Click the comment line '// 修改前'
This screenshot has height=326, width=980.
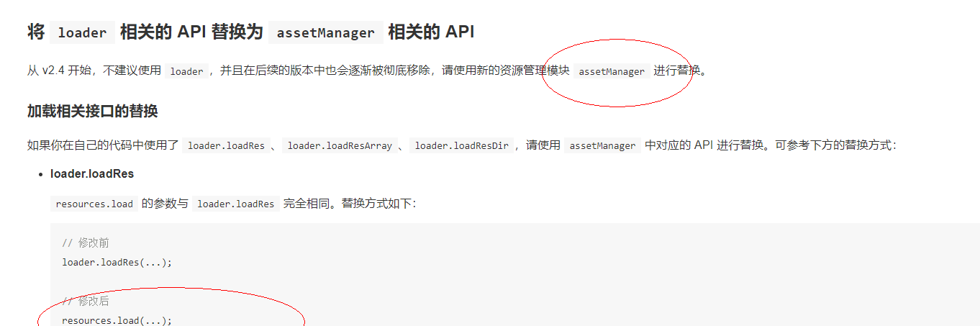(86, 243)
